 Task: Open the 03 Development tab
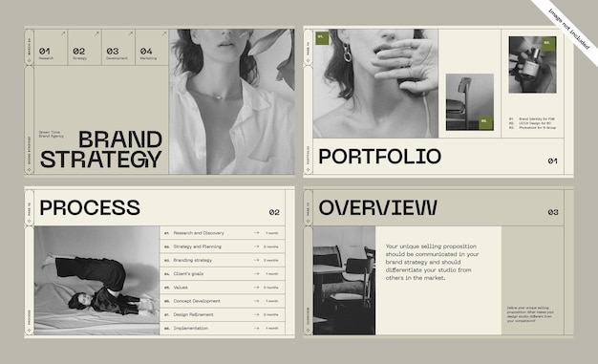(118, 48)
